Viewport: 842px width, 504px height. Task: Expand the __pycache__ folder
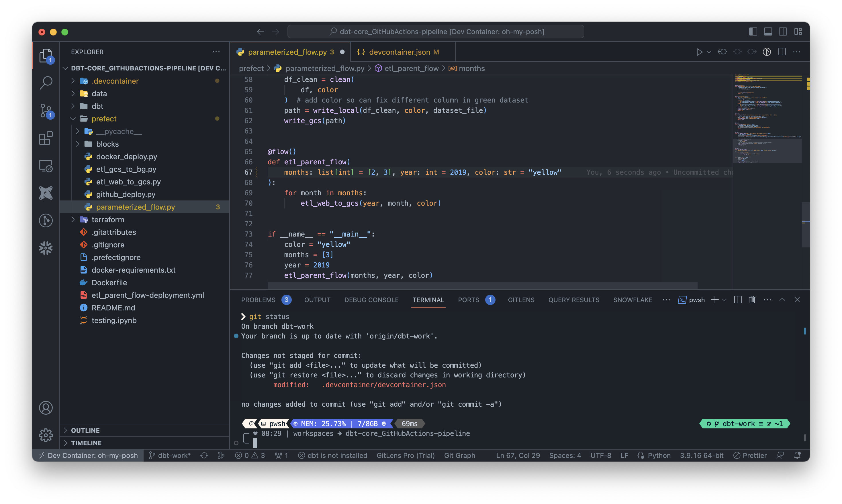tap(144, 131)
